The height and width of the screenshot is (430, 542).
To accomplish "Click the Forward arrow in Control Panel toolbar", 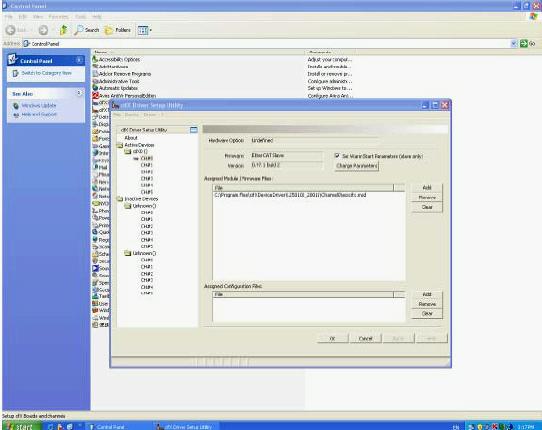I will [43, 30].
